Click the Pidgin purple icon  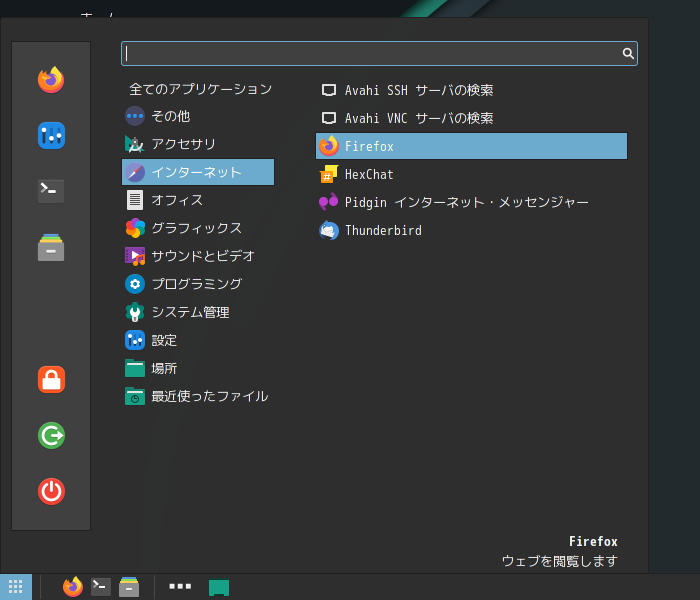click(329, 202)
